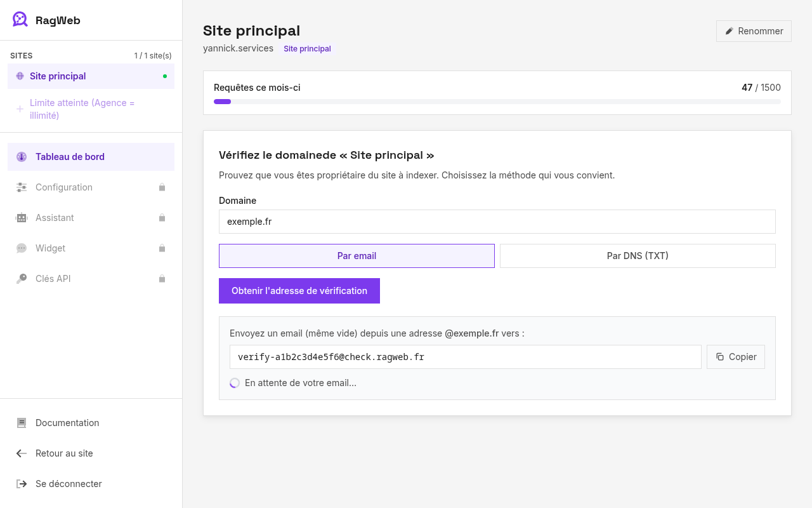Click the verify-a1b2c3d4e5f6 address field
This screenshot has width=812, height=508.
click(x=466, y=357)
